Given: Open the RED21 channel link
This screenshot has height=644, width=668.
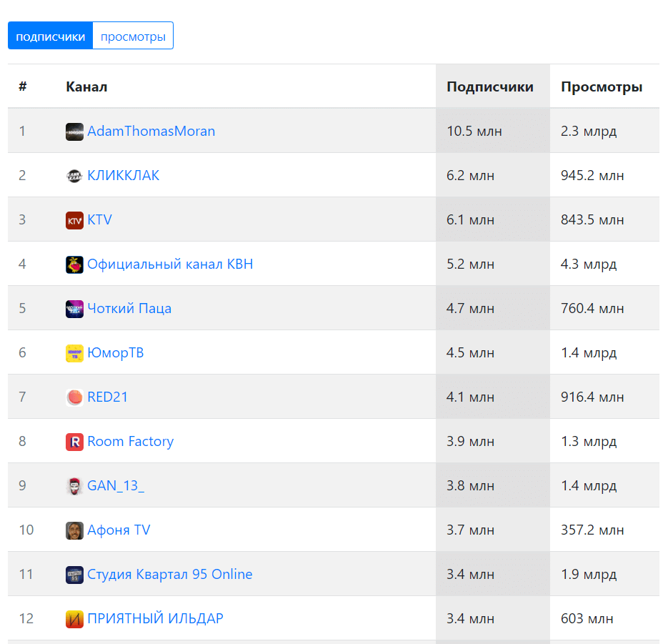Looking at the screenshot, I should click(x=107, y=397).
